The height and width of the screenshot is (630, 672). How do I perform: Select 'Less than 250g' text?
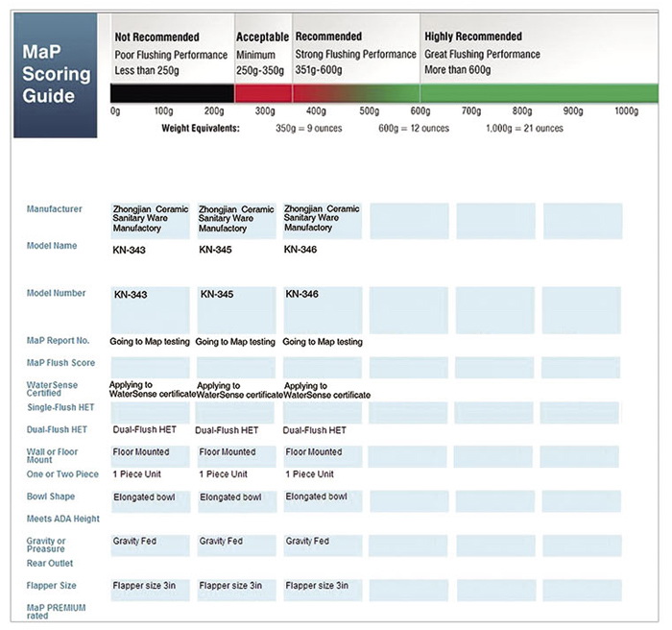(147, 70)
